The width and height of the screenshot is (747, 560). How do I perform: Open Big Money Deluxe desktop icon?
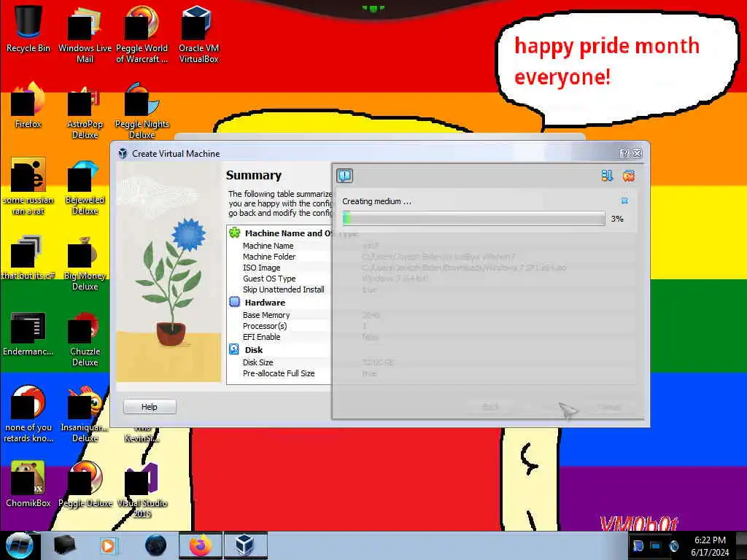85,262
